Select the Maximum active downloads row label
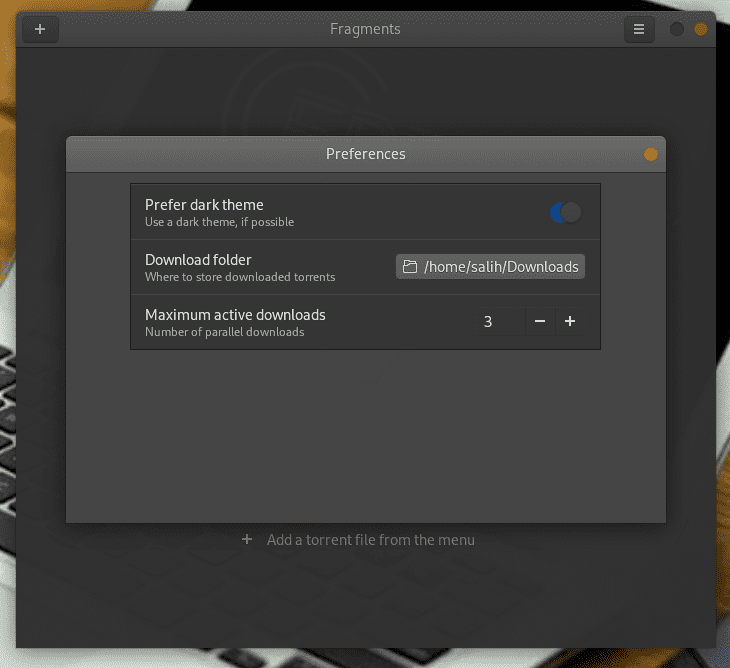This screenshot has width=730, height=668. [x=235, y=315]
